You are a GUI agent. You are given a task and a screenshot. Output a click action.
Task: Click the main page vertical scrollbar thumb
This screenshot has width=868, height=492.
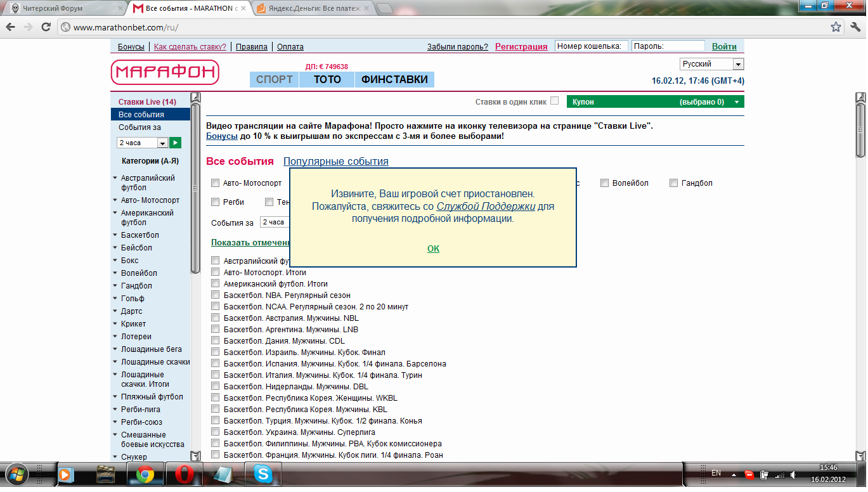(860, 129)
